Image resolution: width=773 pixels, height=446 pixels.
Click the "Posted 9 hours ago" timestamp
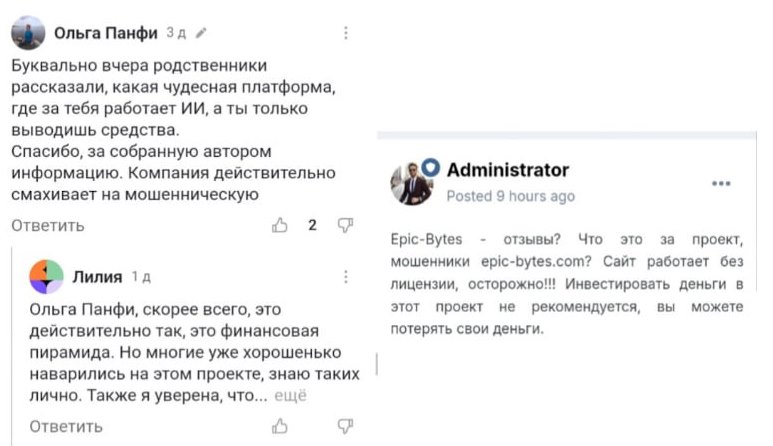tap(510, 196)
